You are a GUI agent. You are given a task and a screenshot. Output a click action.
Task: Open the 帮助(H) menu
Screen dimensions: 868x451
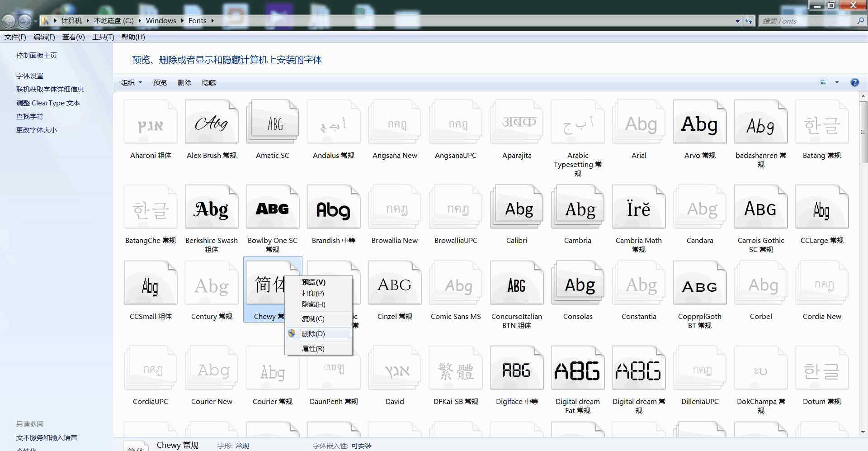point(133,37)
